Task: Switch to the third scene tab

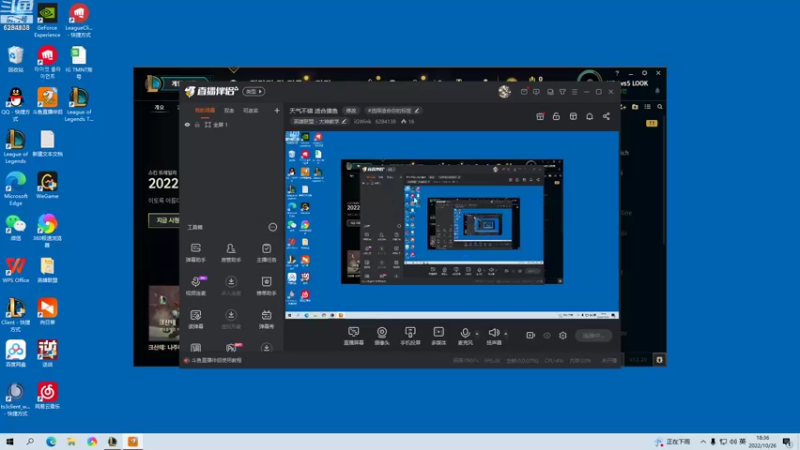Action: point(251,110)
